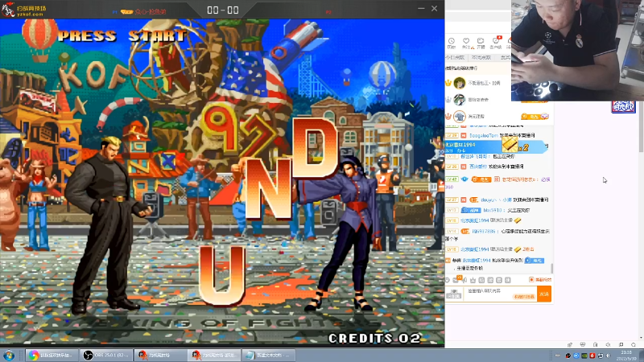Image resolution: width=644 pixels, height=362 pixels.
Task: Open the third-ranked user's avatar
Action: (459, 116)
